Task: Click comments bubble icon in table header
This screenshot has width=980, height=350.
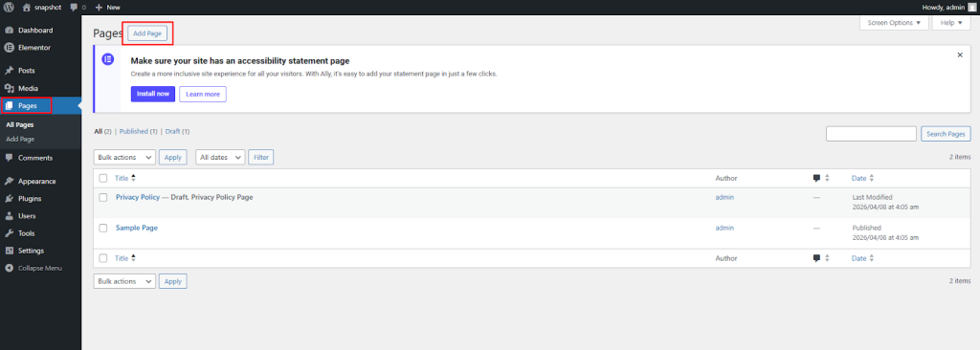Action: point(816,178)
